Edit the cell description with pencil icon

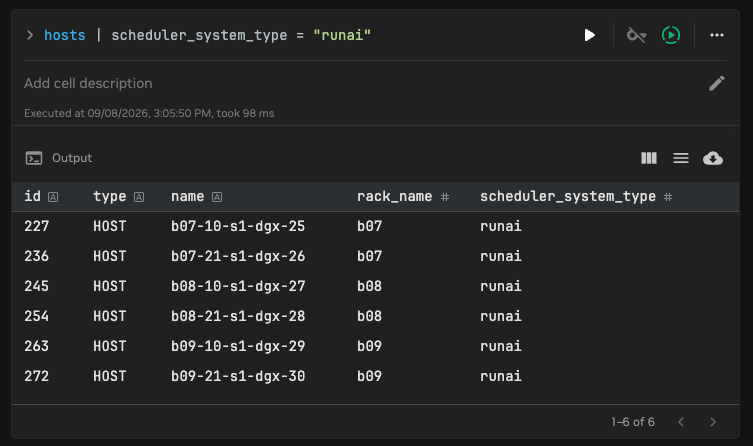point(717,83)
